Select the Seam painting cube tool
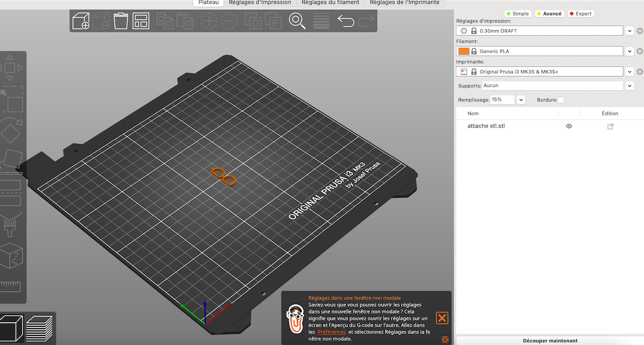Viewport: 644px width, 345px height. pyautogui.click(x=11, y=255)
